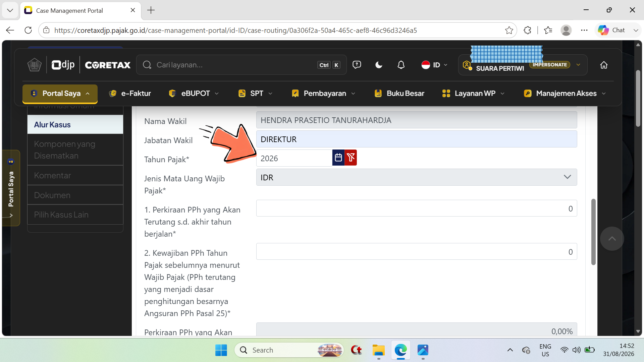Screen dimensions: 644x362
Task: Click the form's inner vertical scrollbar
Action: click(x=593, y=232)
